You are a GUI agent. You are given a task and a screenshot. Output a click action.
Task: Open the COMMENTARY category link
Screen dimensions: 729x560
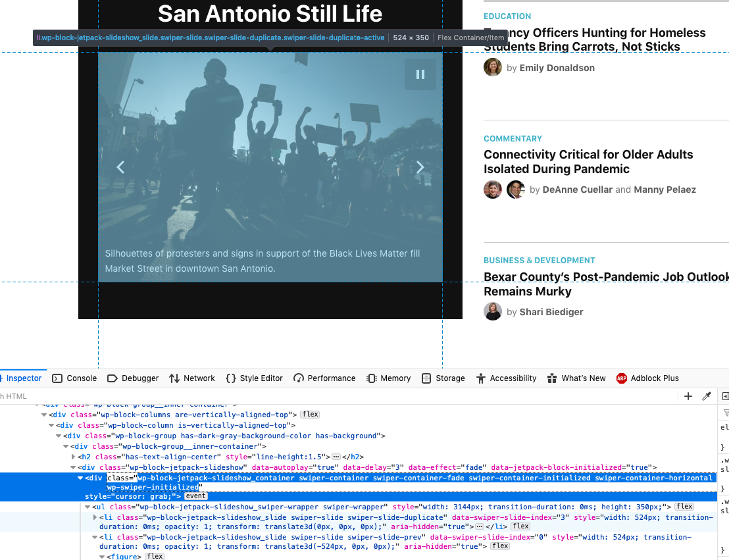(x=513, y=139)
